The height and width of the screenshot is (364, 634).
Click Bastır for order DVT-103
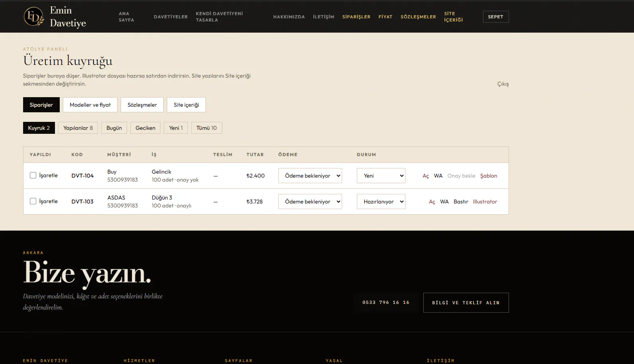click(x=461, y=202)
